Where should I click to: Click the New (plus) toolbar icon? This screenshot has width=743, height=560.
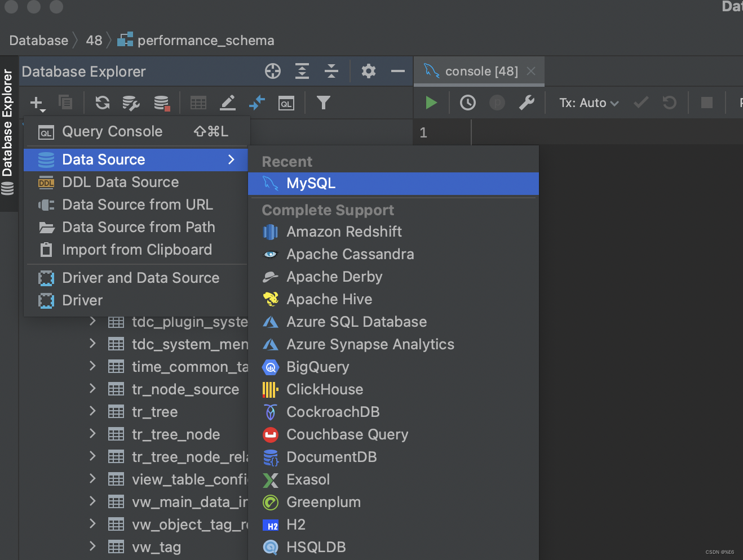pos(37,103)
